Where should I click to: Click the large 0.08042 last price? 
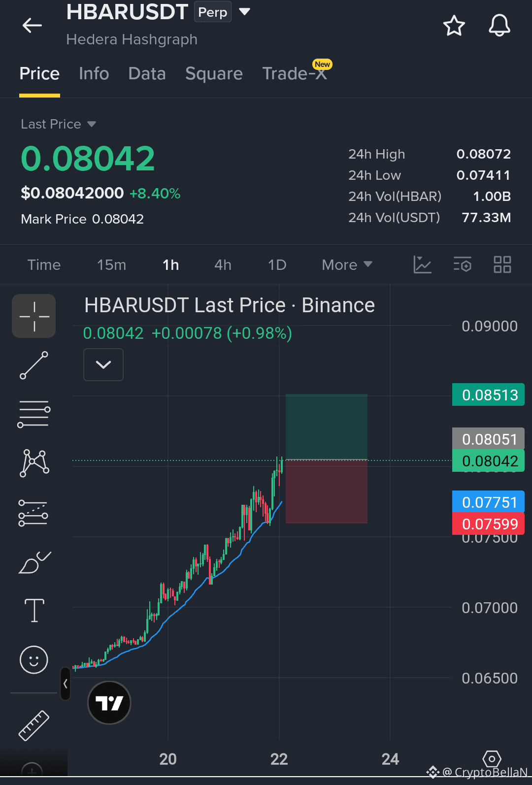pos(88,159)
